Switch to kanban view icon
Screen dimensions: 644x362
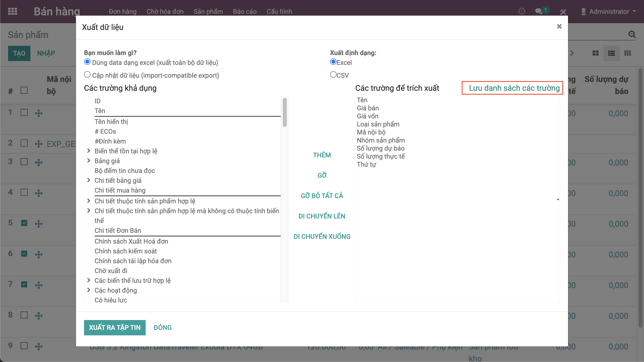[x=595, y=53]
